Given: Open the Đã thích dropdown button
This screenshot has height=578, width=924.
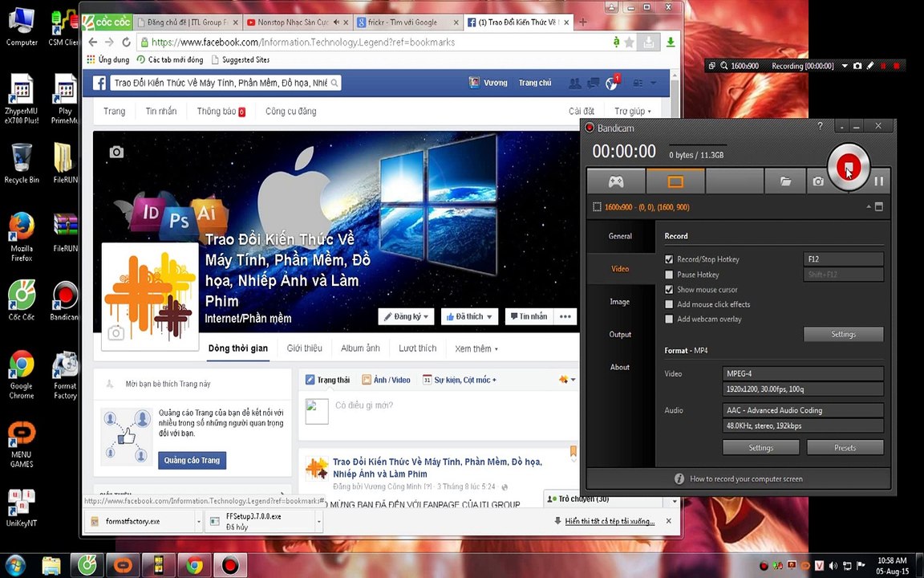Looking at the screenshot, I should [x=469, y=317].
